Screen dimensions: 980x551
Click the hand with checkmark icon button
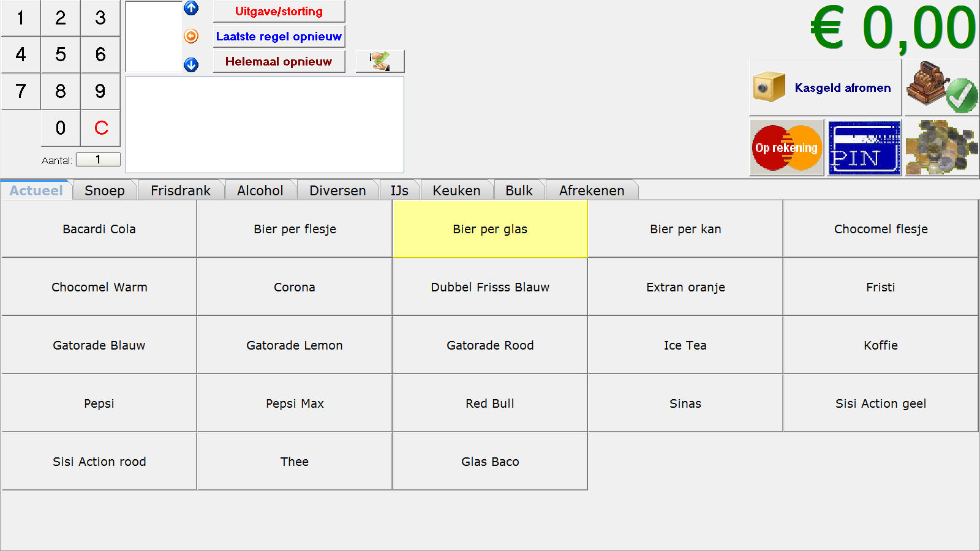pos(380,61)
